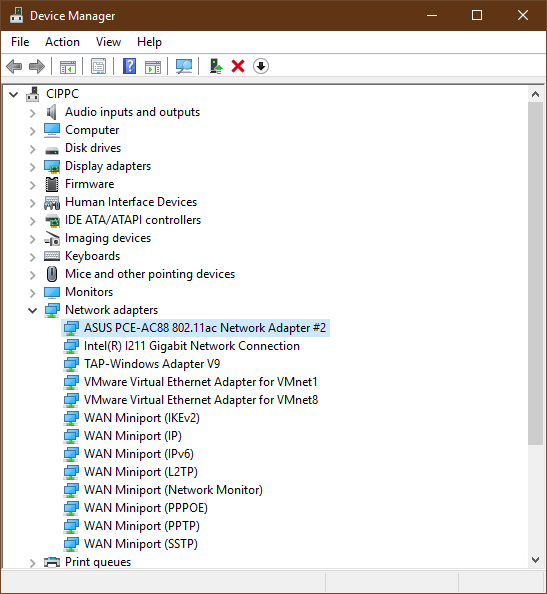Expand the Imaging devices category
This screenshot has height=594, width=547.
coord(33,239)
